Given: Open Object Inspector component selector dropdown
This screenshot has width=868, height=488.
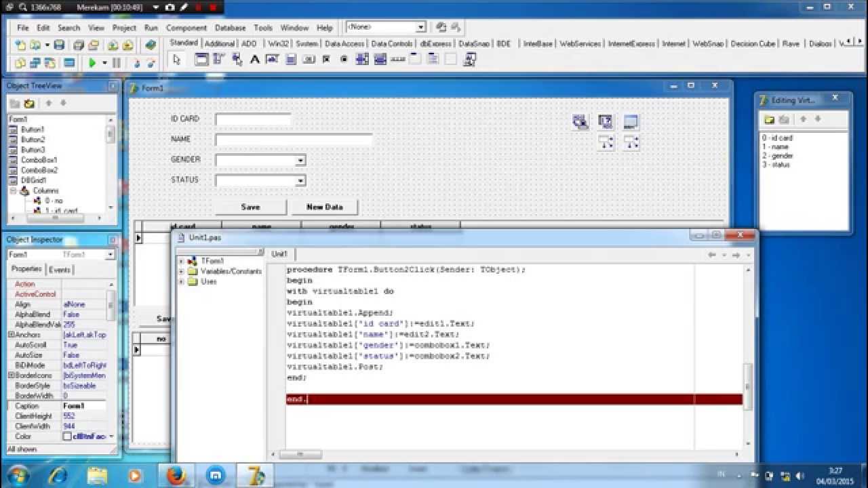Looking at the screenshot, I should point(110,255).
